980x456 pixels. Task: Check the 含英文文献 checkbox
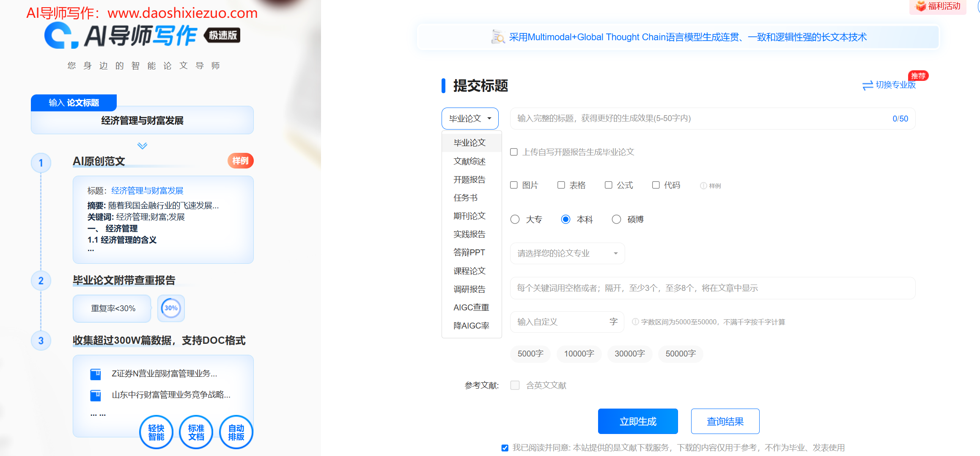click(515, 385)
